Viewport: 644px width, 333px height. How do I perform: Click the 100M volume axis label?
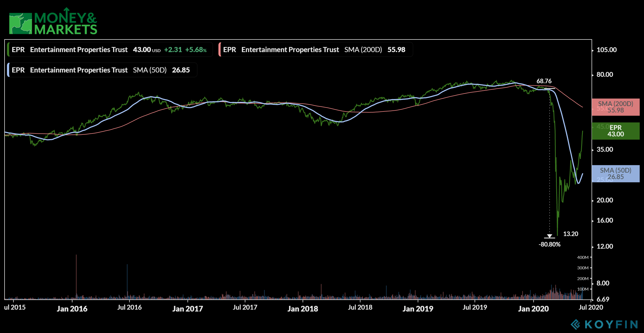click(583, 289)
